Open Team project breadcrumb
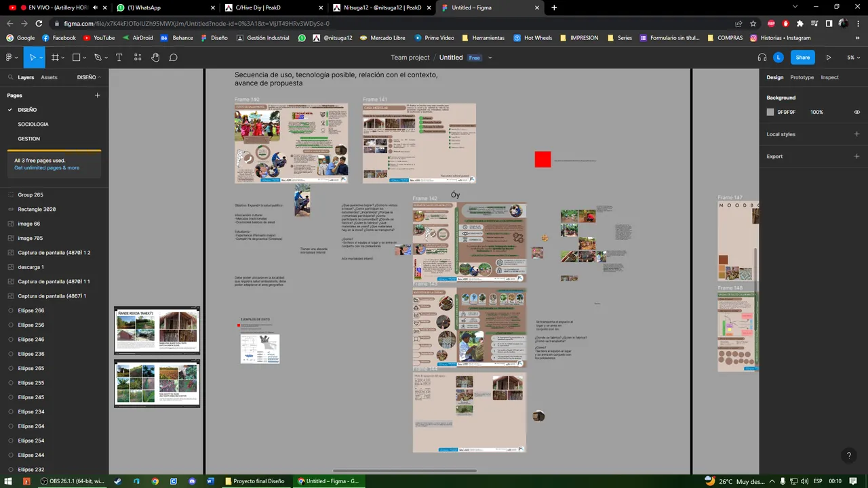868x488 pixels. point(410,58)
